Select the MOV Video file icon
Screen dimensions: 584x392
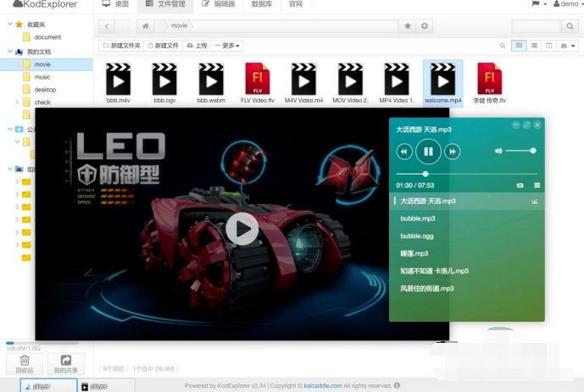point(350,80)
